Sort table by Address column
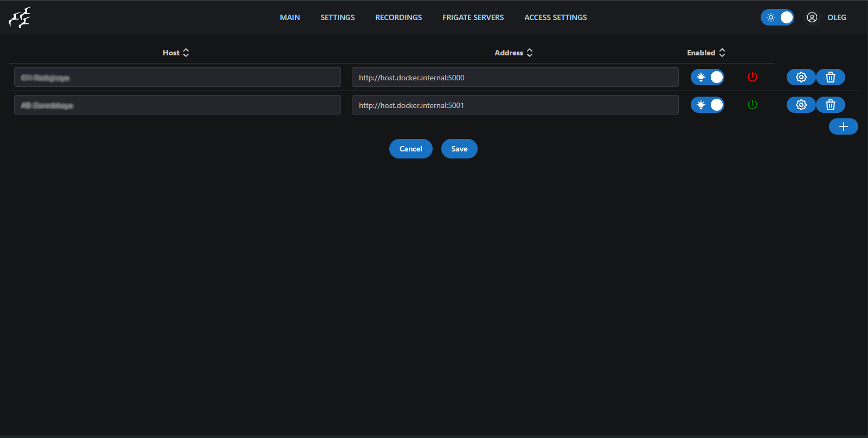868x438 pixels. coord(513,53)
